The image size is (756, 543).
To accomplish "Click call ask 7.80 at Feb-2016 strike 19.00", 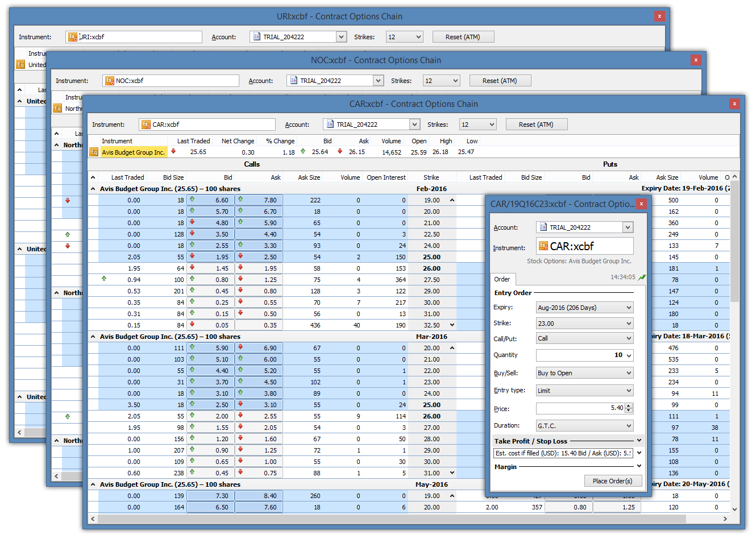I will (x=259, y=200).
